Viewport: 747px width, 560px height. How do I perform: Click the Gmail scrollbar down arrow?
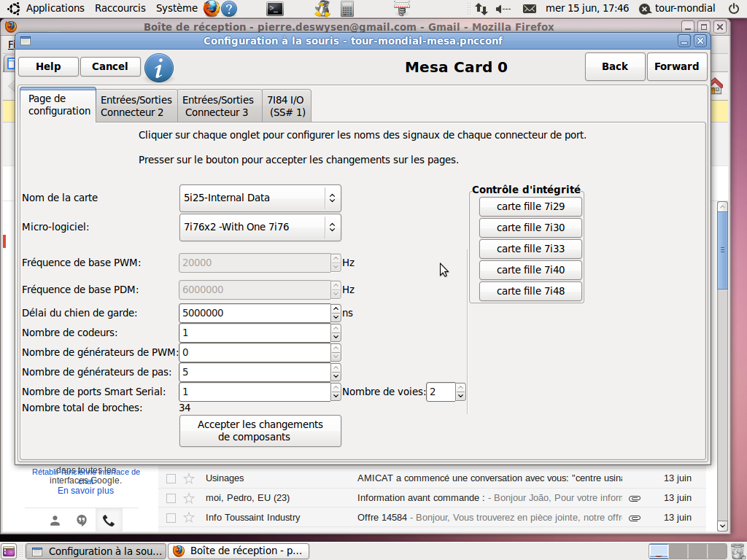723,526
